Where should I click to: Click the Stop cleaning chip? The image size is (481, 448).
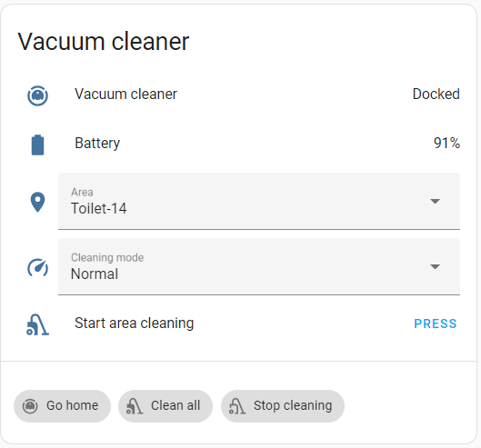(x=283, y=406)
